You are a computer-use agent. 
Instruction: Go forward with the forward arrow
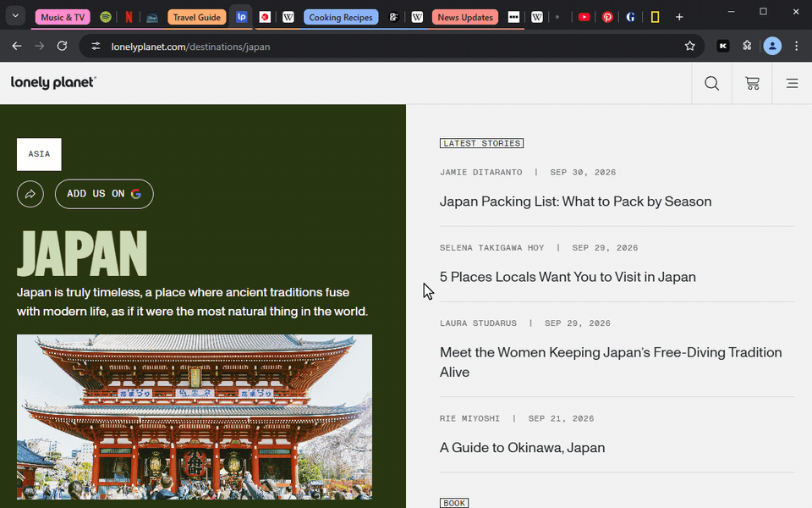pos(40,46)
